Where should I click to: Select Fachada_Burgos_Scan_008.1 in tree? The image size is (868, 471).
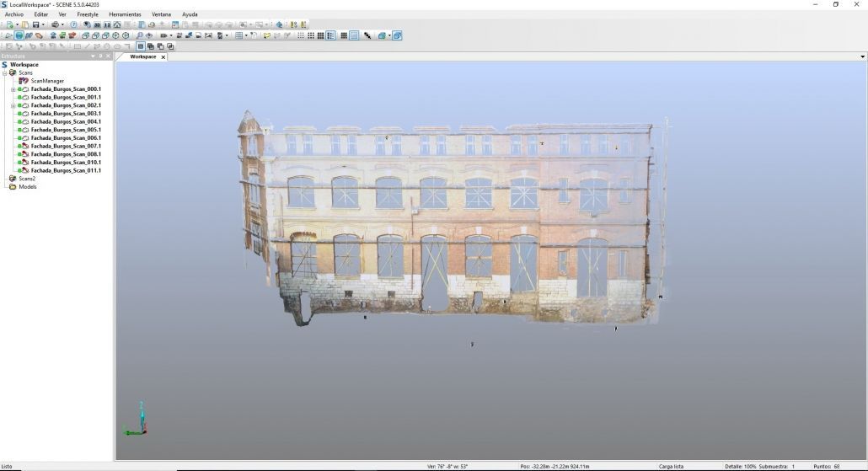click(x=66, y=154)
